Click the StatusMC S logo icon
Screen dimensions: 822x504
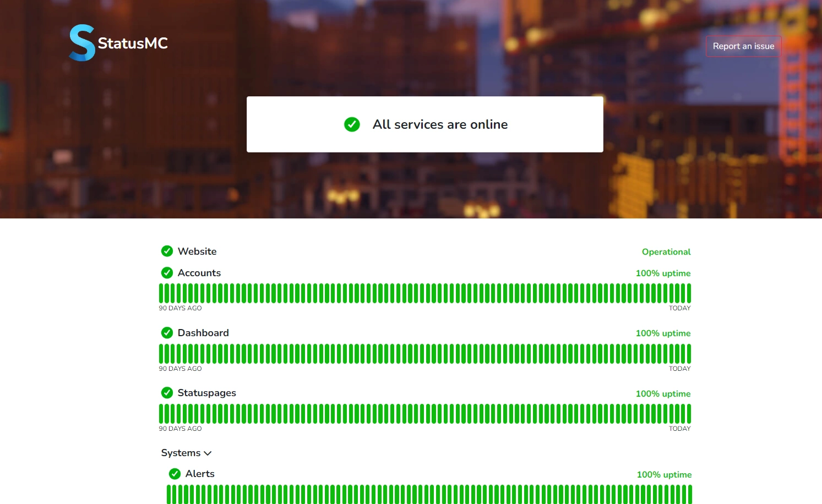click(x=82, y=43)
